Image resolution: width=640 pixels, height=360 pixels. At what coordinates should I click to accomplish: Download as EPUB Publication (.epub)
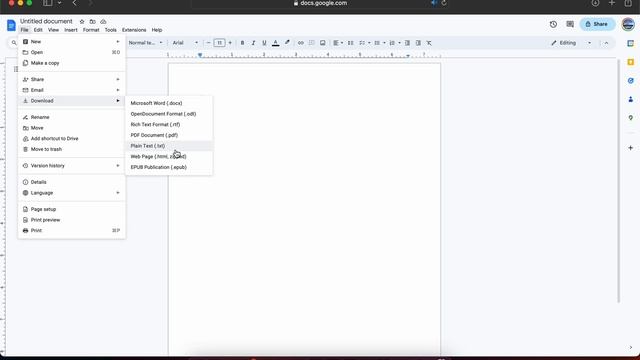[169, 167]
